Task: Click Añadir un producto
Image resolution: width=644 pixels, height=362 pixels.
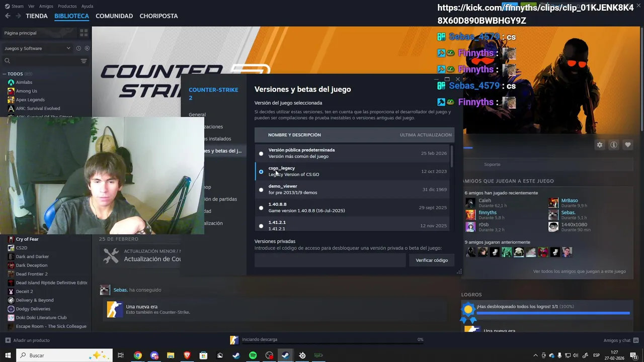Action: pyautogui.click(x=31, y=340)
